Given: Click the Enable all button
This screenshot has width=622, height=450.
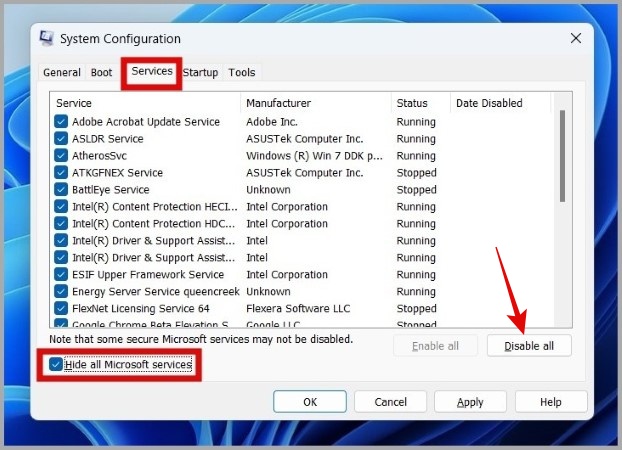Looking at the screenshot, I should point(435,346).
